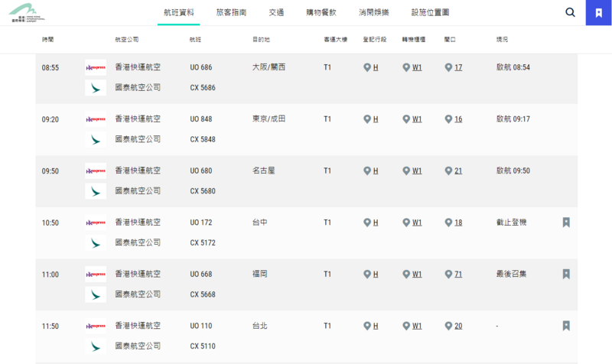Open the 航班資料 tab
612x364 pixels.
coord(179,12)
